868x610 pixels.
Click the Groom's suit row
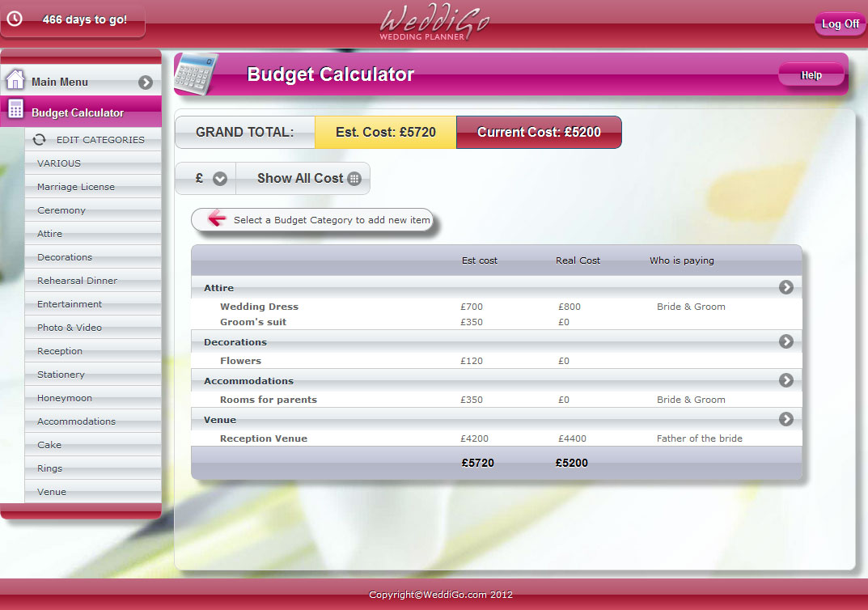[x=497, y=322]
